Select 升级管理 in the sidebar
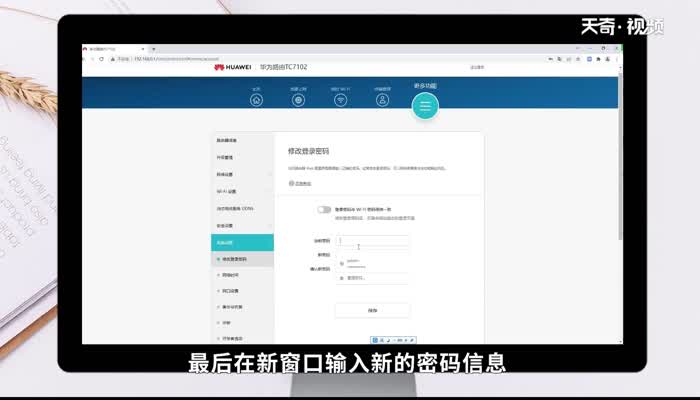This screenshot has width=700, height=400. coord(242,158)
